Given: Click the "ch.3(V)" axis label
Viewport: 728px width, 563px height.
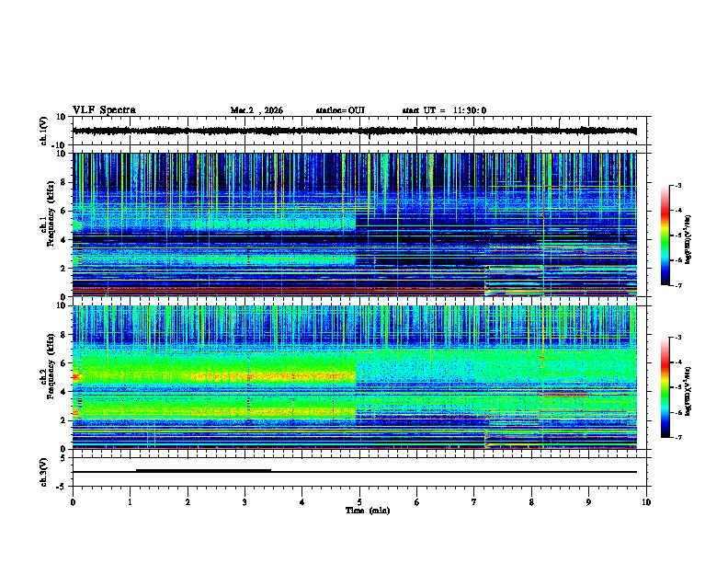Looking at the screenshot, I should [44, 472].
